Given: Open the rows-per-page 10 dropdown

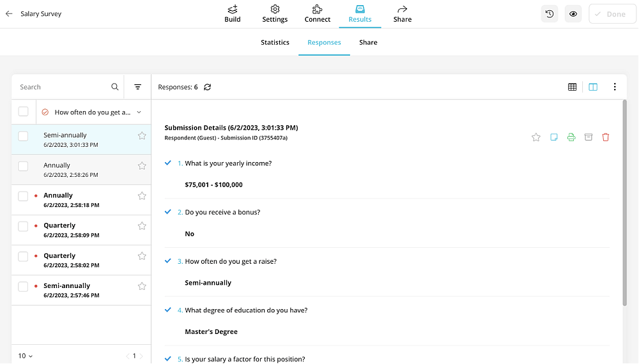Looking at the screenshot, I should click(26, 356).
